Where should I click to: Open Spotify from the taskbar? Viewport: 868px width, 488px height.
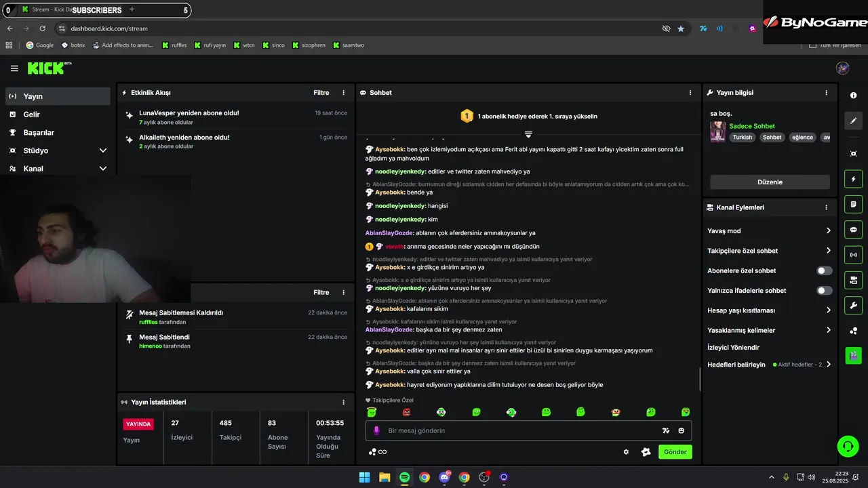point(404,477)
